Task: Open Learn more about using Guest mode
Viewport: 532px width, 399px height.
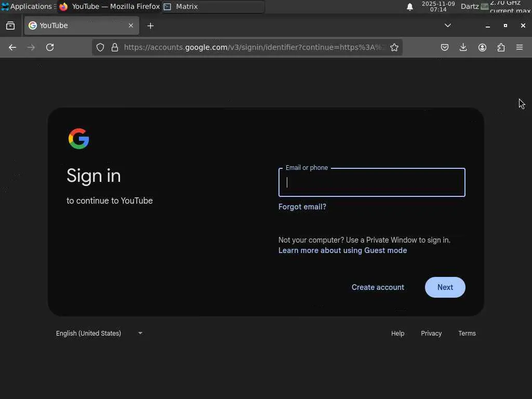Action: [x=342, y=250]
